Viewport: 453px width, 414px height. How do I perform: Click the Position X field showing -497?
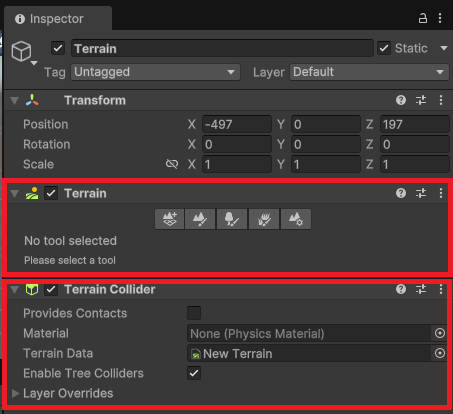pyautogui.click(x=237, y=124)
